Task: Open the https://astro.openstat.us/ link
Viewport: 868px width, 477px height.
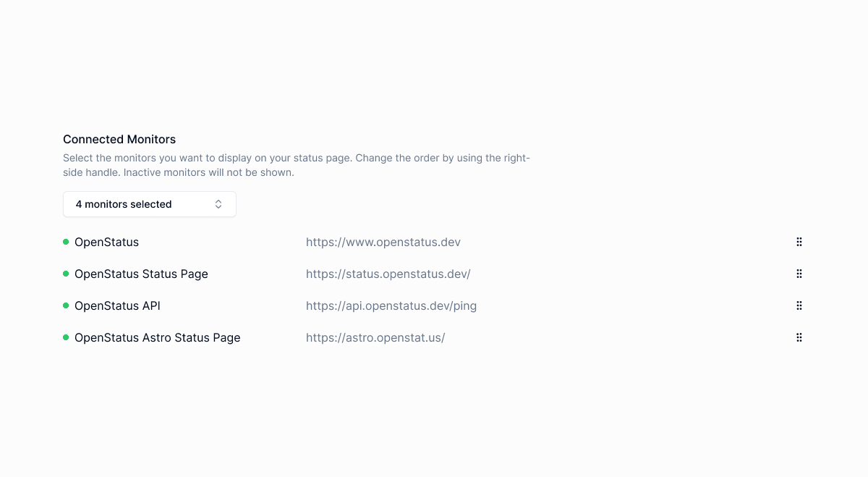Action: pyautogui.click(x=375, y=337)
